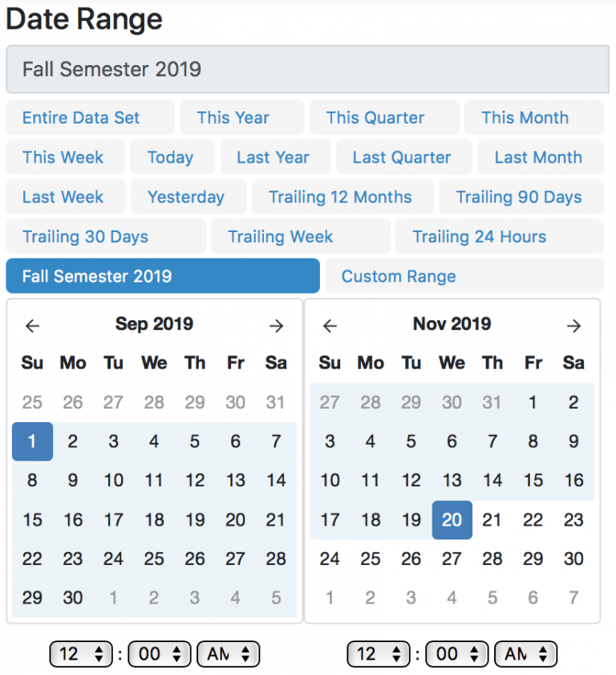Apply the Last Week preset
Screen dimensions: 616x675
click(x=63, y=197)
